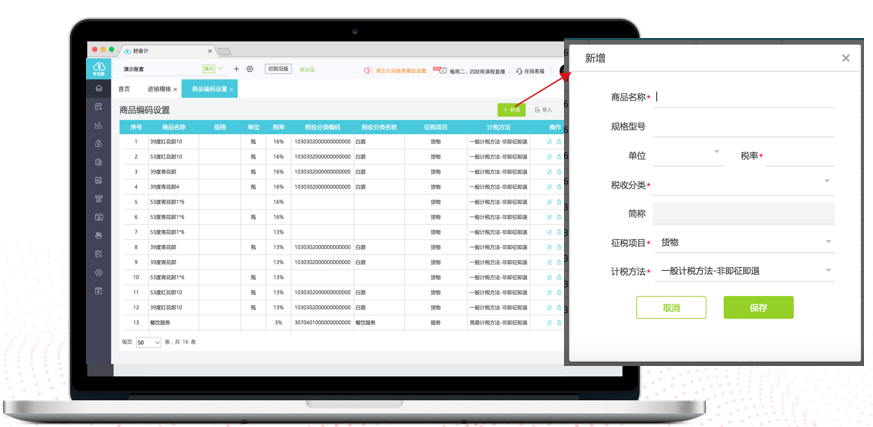Click the gear icon beside the plus icon
This screenshot has width=873, height=427.
click(x=250, y=69)
